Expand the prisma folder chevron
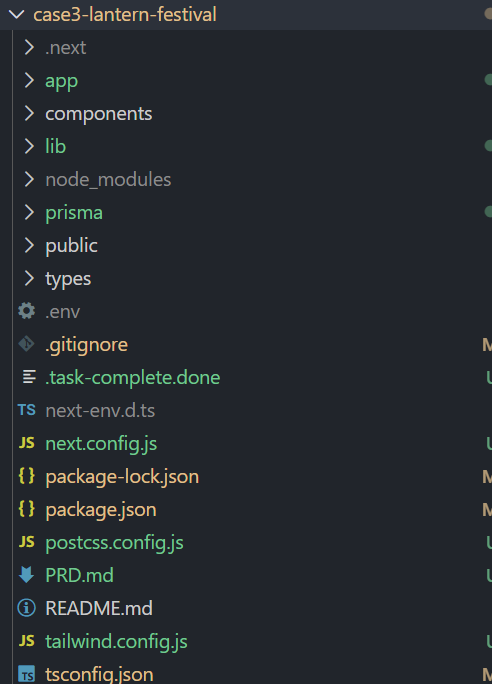This screenshot has width=492, height=684. pyautogui.click(x=29, y=212)
